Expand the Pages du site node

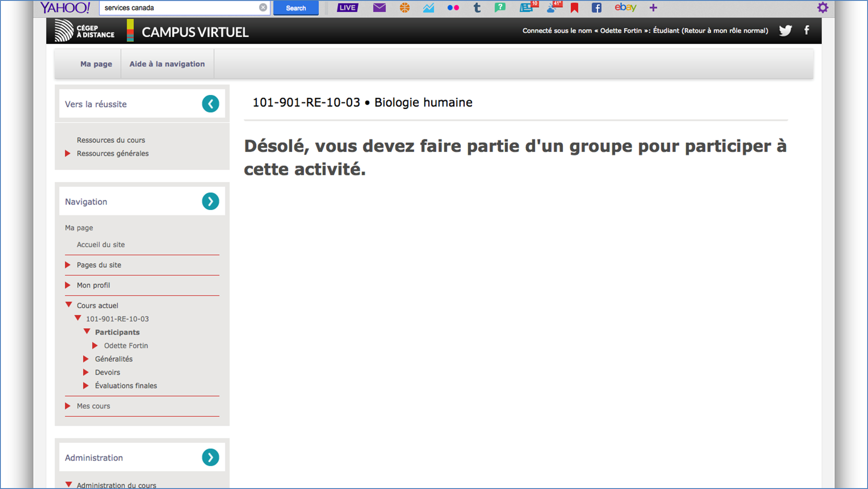click(x=68, y=265)
